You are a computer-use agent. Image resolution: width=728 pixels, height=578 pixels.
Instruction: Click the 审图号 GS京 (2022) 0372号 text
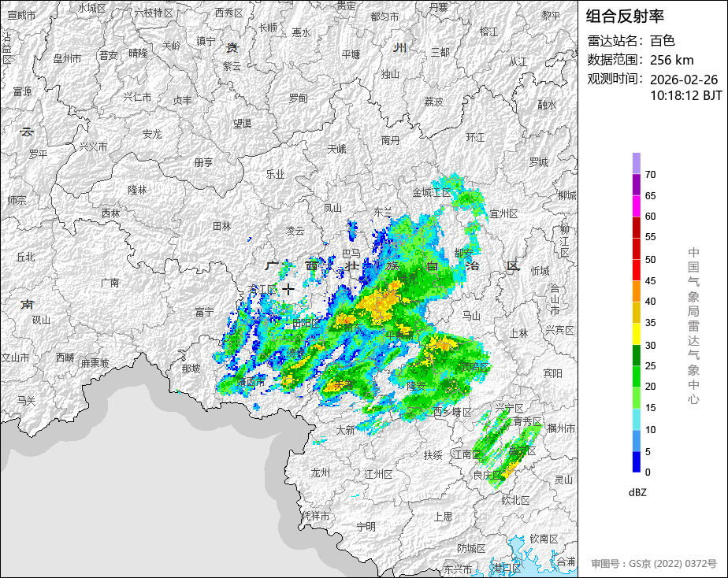pyautogui.click(x=654, y=564)
